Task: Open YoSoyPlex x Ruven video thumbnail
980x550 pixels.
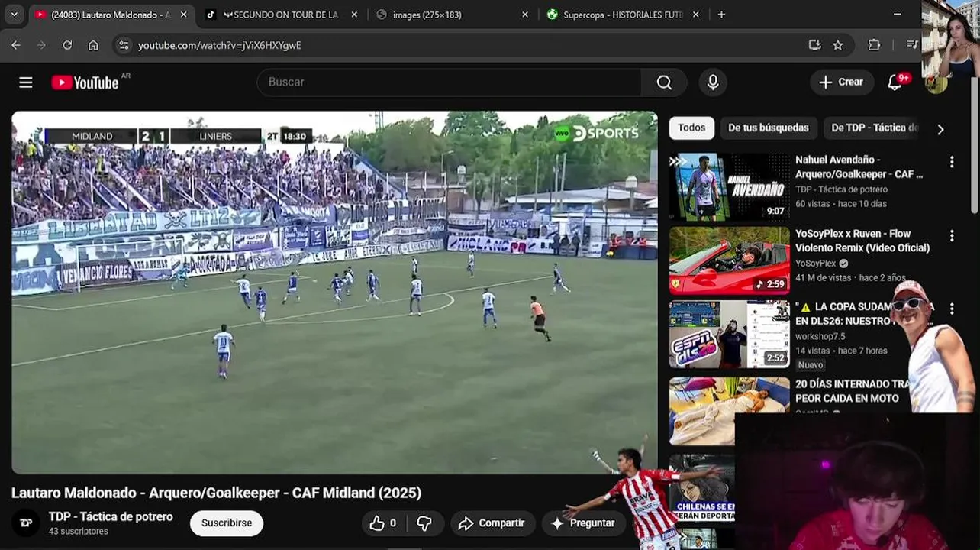Action: [x=730, y=260]
